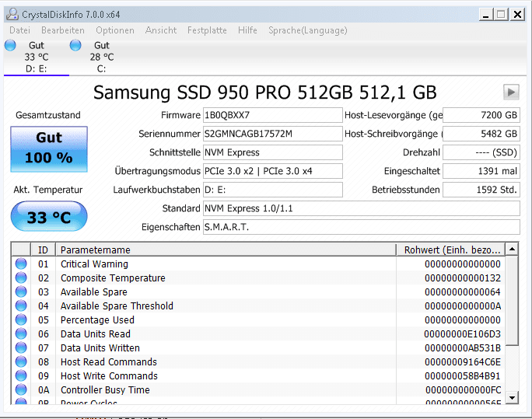Screen dimensions: 532x419
Task: Click the Laufwerkbuchstaben field D: E:
Action: 273,190
